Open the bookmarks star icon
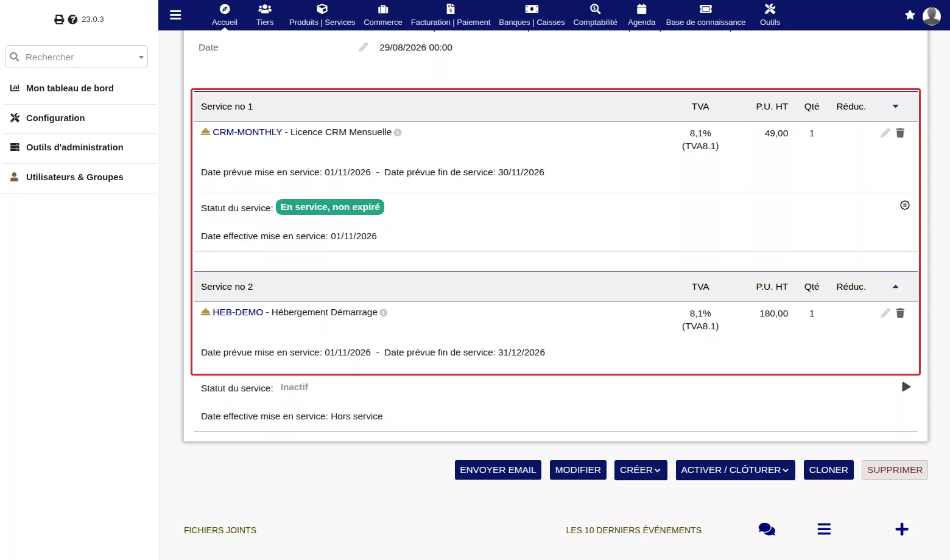This screenshot has width=950, height=560. pyautogui.click(x=910, y=15)
